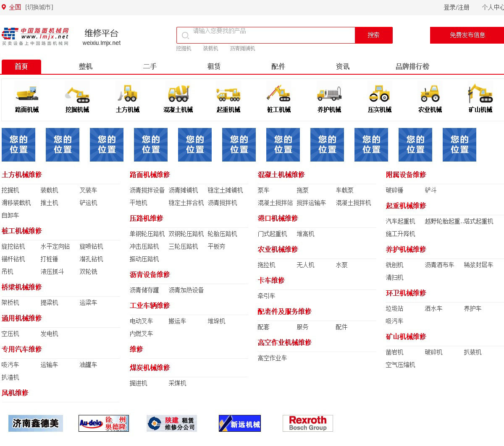Open the 高空作业车 link
The image size is (504, 446).
click(x=273, y=358)
